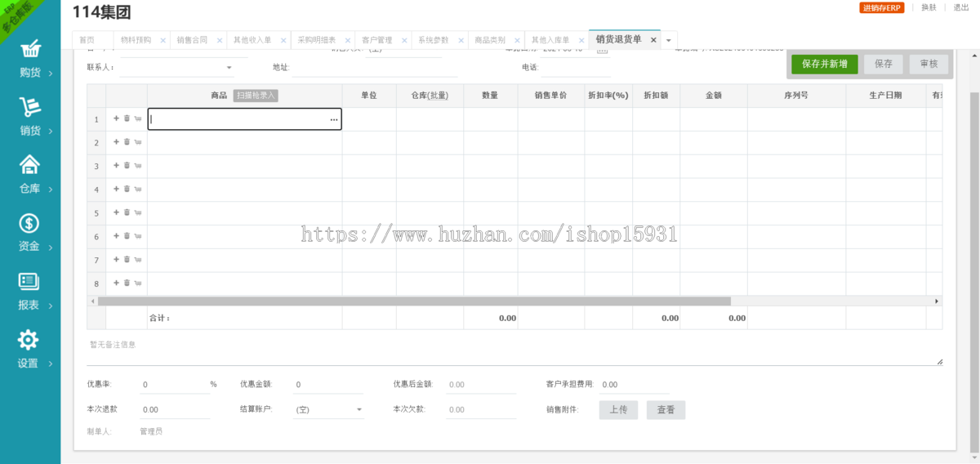Click the cart icon in row 1

pyautogui.click(x=137, y=118)
